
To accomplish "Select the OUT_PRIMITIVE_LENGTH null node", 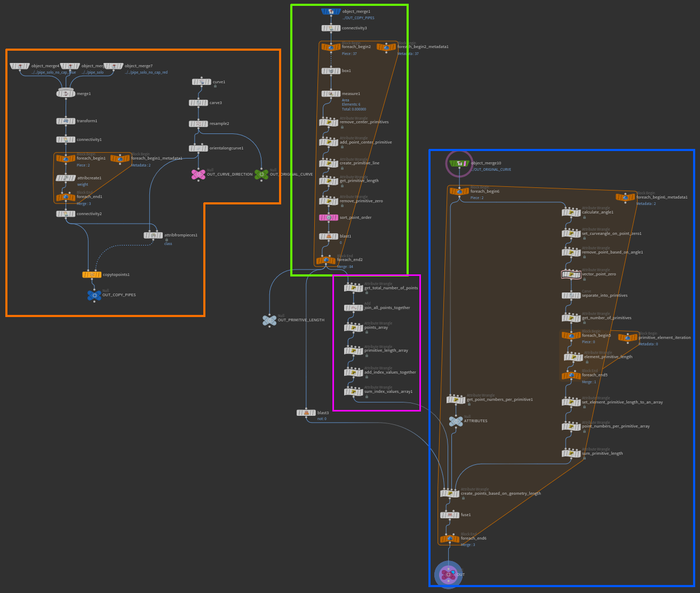I will pyautogui.click(x=269, y=320).
